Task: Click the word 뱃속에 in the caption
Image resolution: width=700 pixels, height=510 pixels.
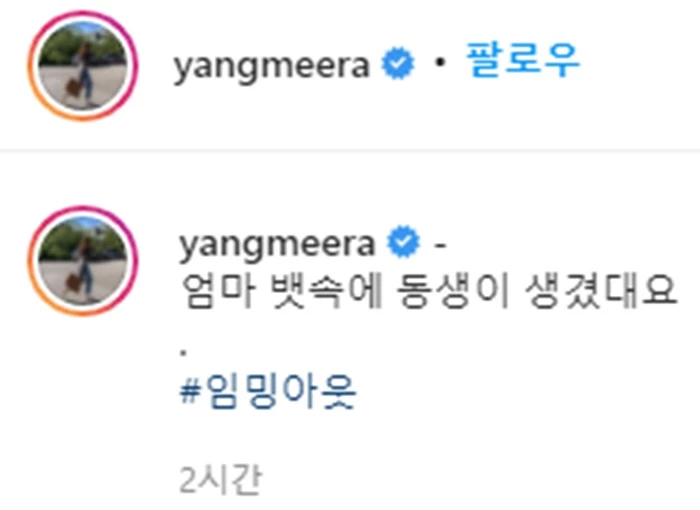Action: point(327,291)
